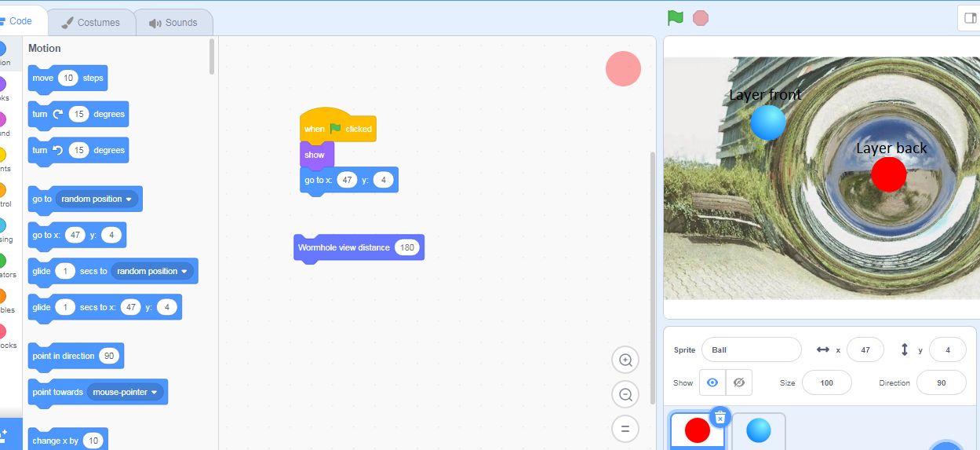Select the blue ball sprite thumbnail
This screenshot has width=980, height=450.
[x=758, y=430]
